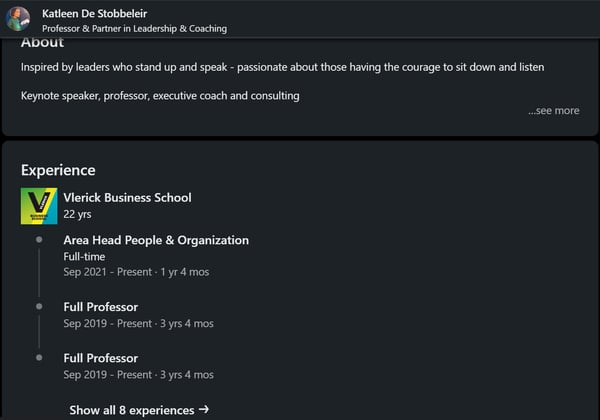Click timeline dot beside the last Full Professor
Image resolution: width=600 pixels, height=420 pixels.
(x=39, y=357)
